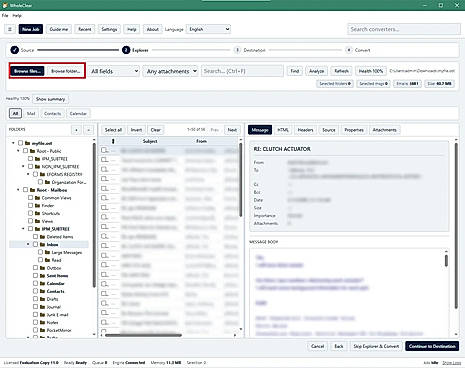Click the Read folder icon
This screenshot has height=368, width=465.
48,260
